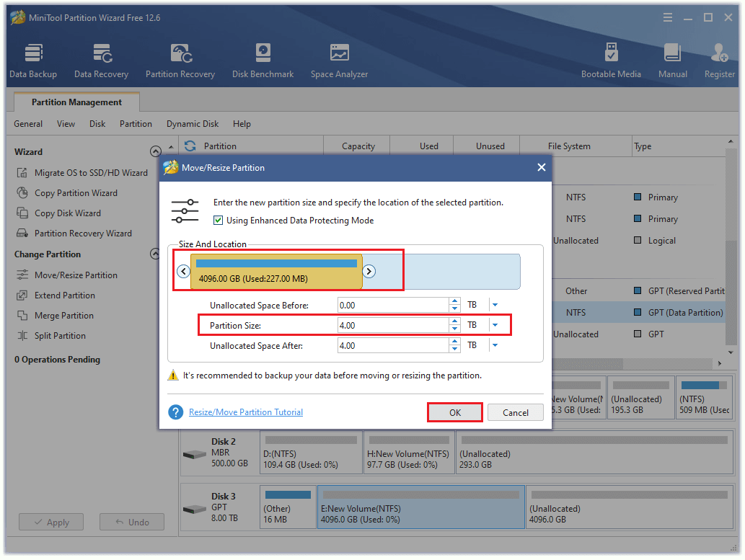Click stepper of Unallocated Space Before
The image size is (745, 560).
tap(454, 305)
